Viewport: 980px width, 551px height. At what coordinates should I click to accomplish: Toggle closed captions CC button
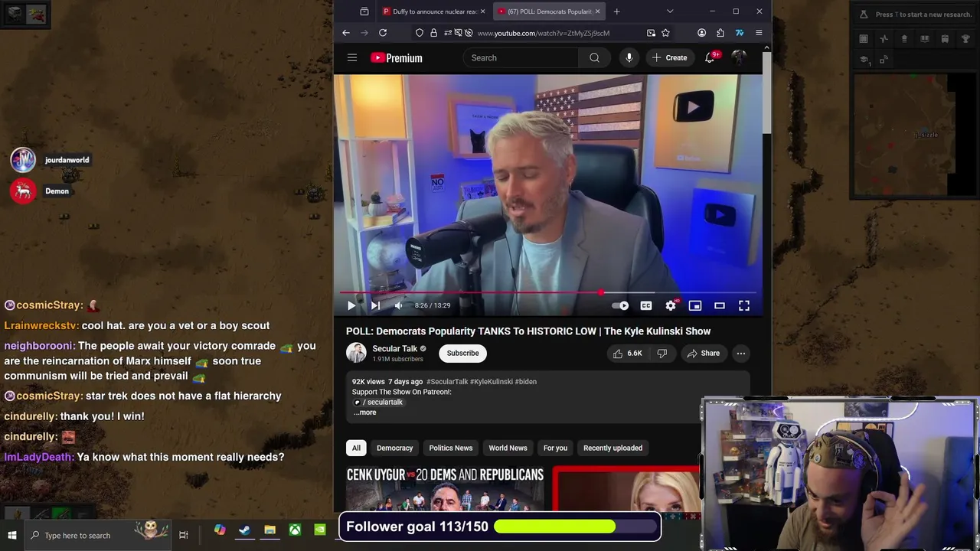(x=646, y=305)
